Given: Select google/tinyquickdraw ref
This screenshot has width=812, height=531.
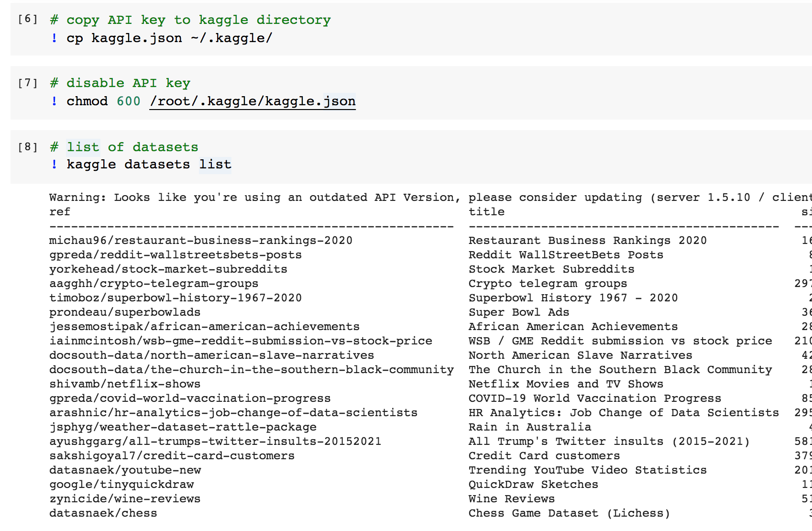Looking at the screenshot, I should [121, 484].
